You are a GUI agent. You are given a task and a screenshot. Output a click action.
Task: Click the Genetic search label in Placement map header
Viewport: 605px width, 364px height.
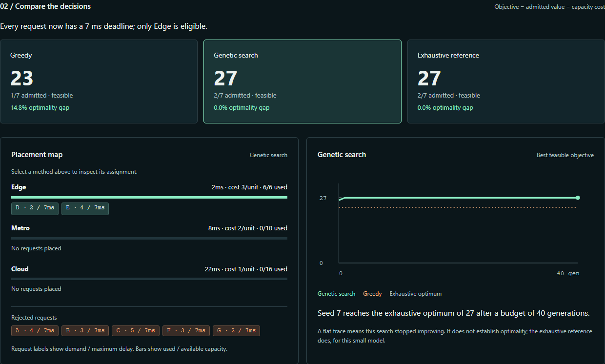pos(268,155)
